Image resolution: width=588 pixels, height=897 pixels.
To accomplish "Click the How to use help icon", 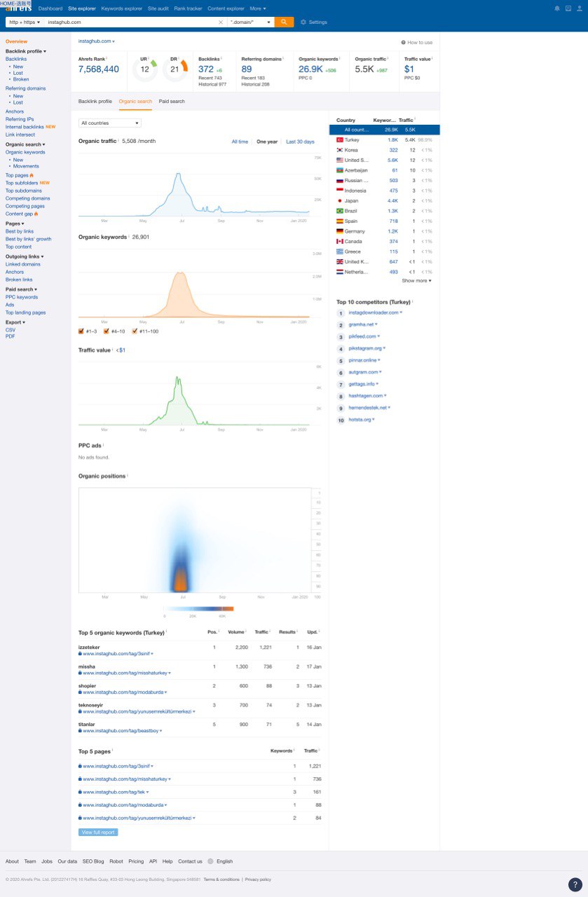I will click(404, 43).
